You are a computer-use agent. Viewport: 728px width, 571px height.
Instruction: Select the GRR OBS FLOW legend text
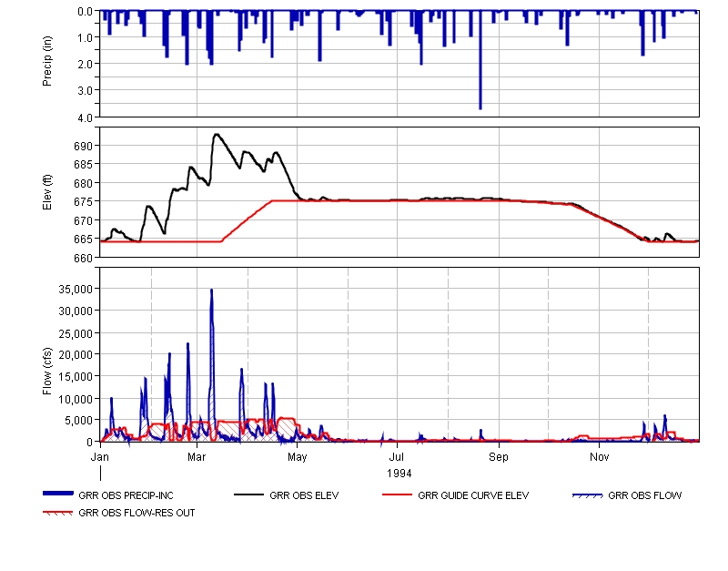[x=644, y=496]
